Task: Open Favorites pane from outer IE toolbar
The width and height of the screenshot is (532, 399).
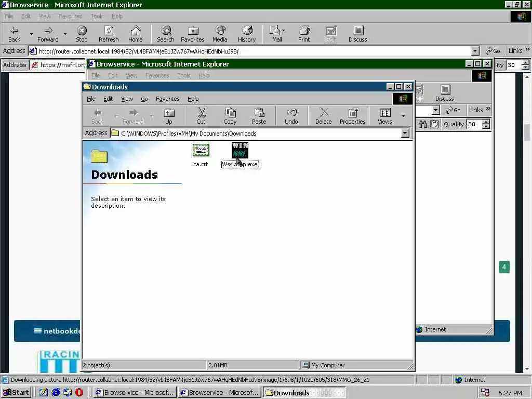Action: click(x=193, y=34)
